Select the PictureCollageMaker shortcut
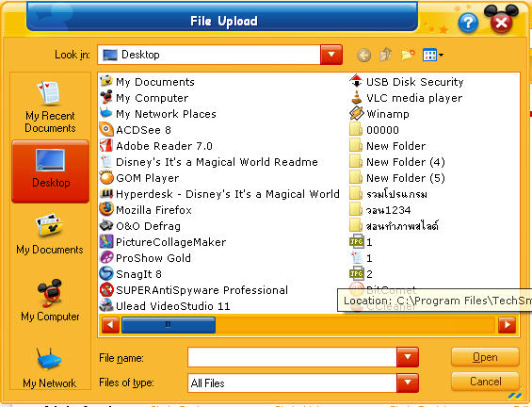532x407 pixels. coord(163,242)
